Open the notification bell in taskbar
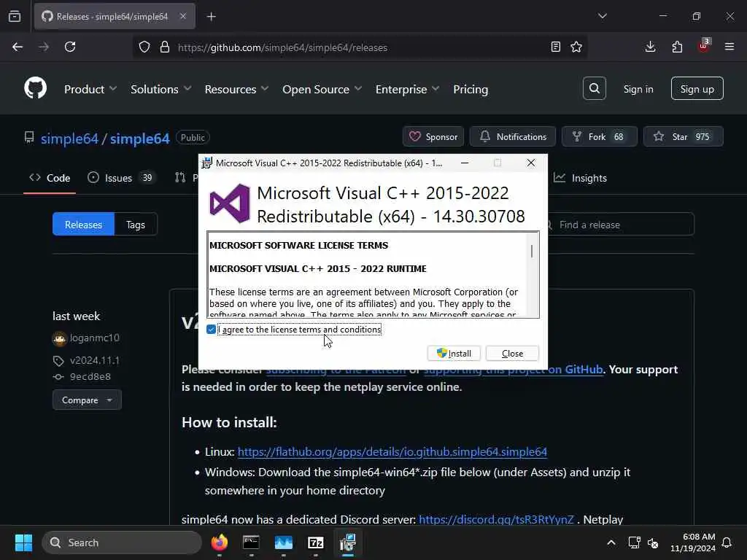Screen dimensions: 747x560 point(727,542)
